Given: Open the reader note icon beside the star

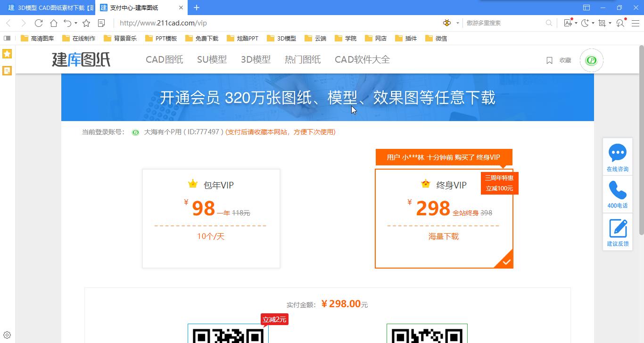Looking at the screenshot, I should [101, 23].
